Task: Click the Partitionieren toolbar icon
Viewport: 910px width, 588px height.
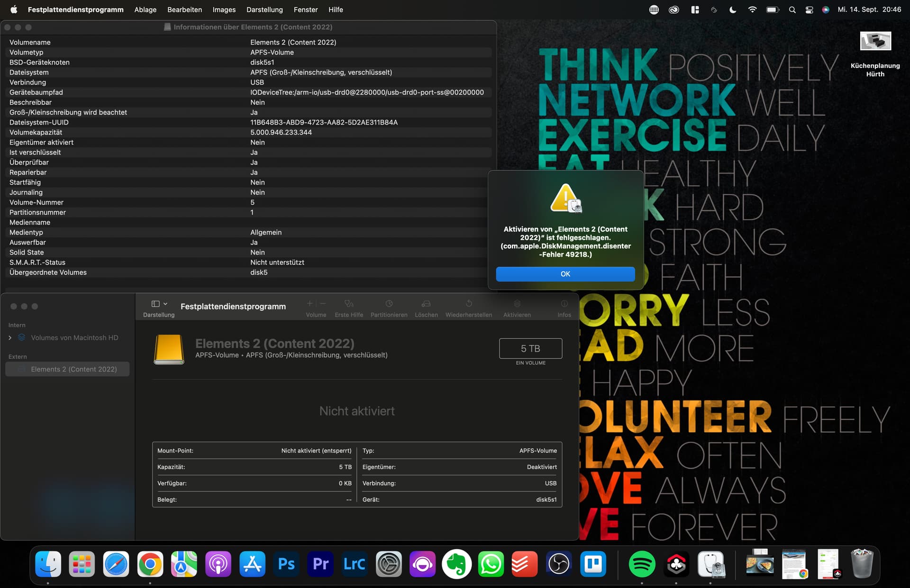Action: coord(389,304)
